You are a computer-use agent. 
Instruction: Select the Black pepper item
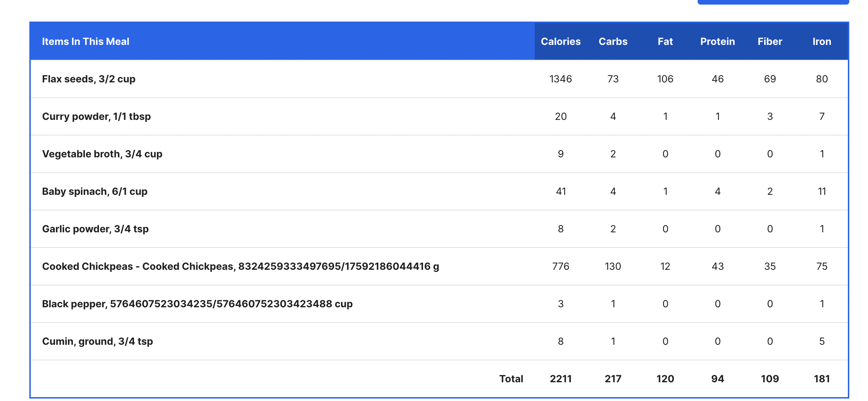click(x=197, y=304)
